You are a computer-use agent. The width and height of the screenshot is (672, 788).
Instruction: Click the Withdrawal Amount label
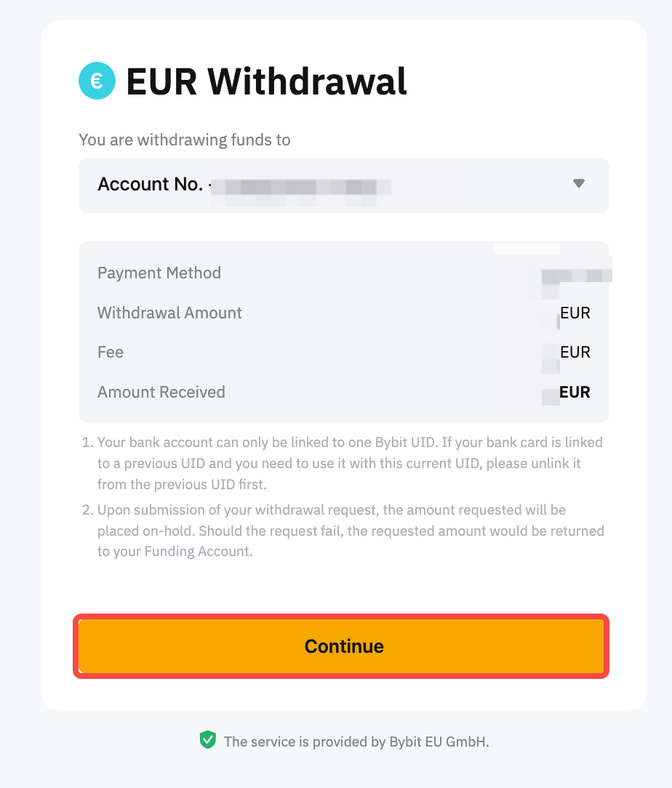click(x=169, y=313)
